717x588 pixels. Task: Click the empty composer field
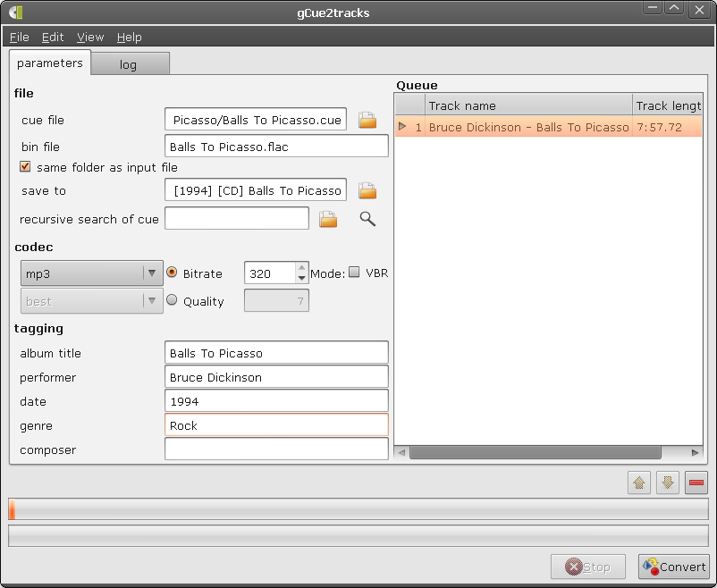tap(276, 449)
